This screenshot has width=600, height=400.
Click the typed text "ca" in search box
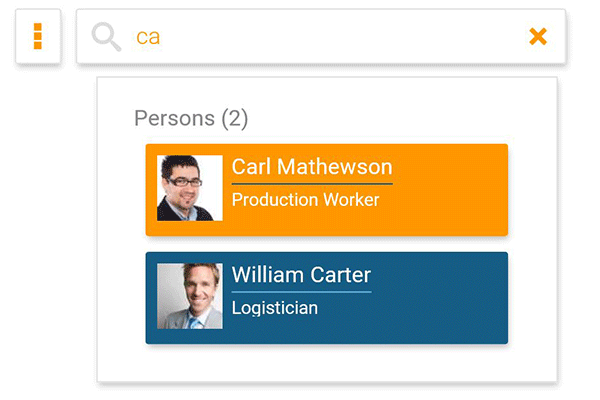pyautogui.click(x=148, y=38)
